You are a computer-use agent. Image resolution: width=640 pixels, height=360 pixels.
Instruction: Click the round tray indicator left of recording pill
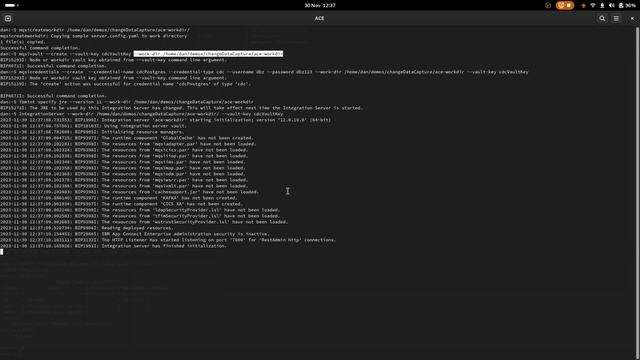click(x=548, y=5)
